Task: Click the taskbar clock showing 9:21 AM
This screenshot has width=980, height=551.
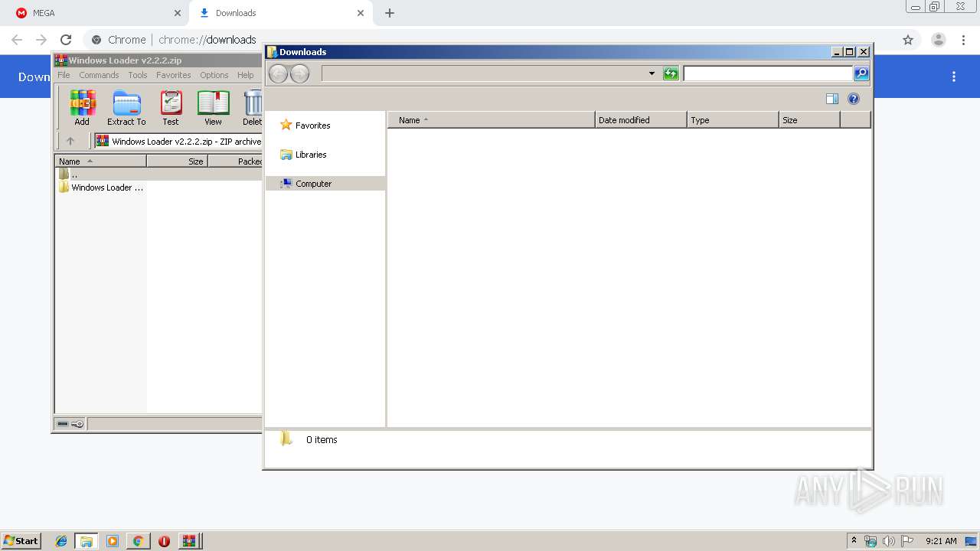Action: click(941, 541)
